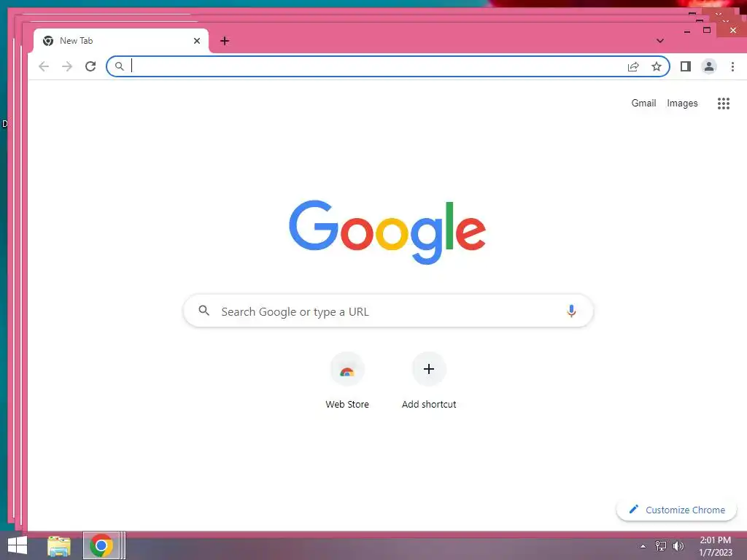Open File Explorer from the taskbar

[59, 545]
